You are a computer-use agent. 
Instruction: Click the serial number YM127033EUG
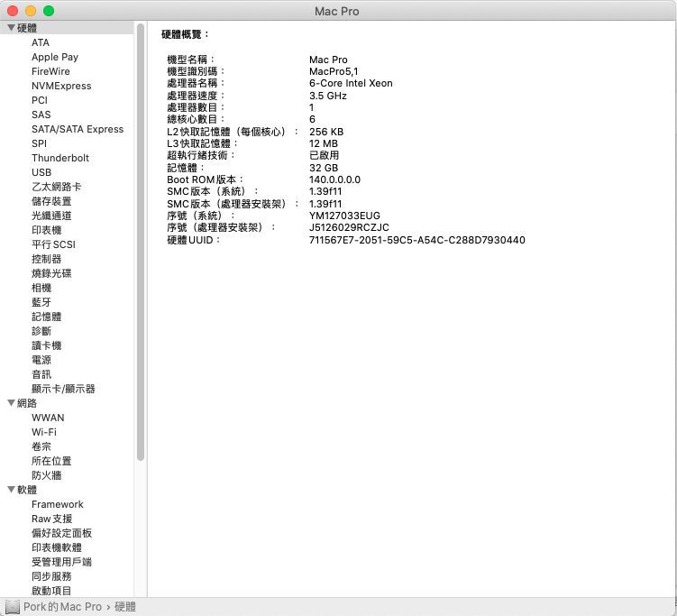click(344, 216)
